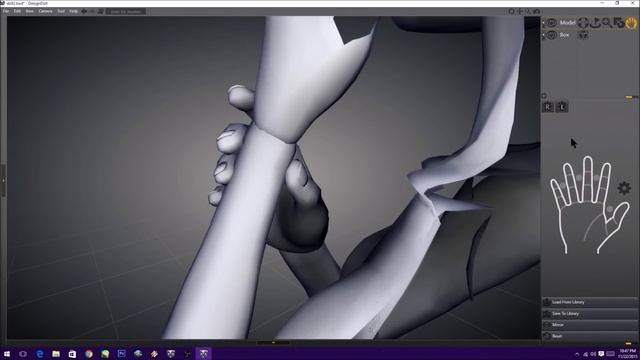Click the small collapse icon above R button
The image size is (640, 360).
coord(544,96)
